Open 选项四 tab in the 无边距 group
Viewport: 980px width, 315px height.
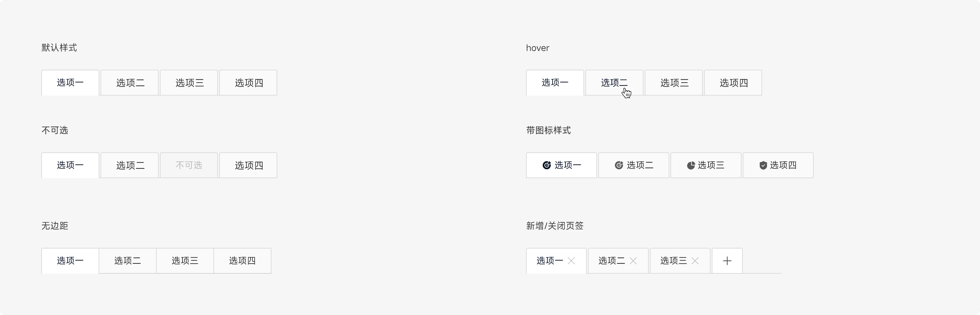[242, 261]
